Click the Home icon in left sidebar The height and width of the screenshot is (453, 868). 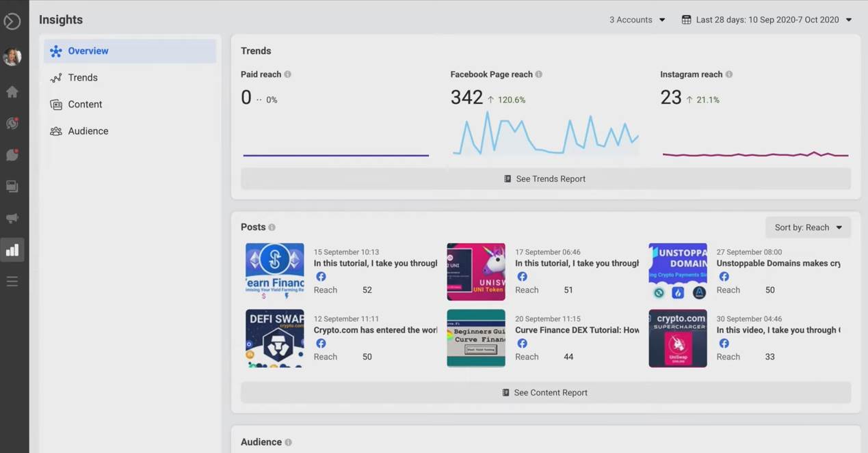(12, 92)
